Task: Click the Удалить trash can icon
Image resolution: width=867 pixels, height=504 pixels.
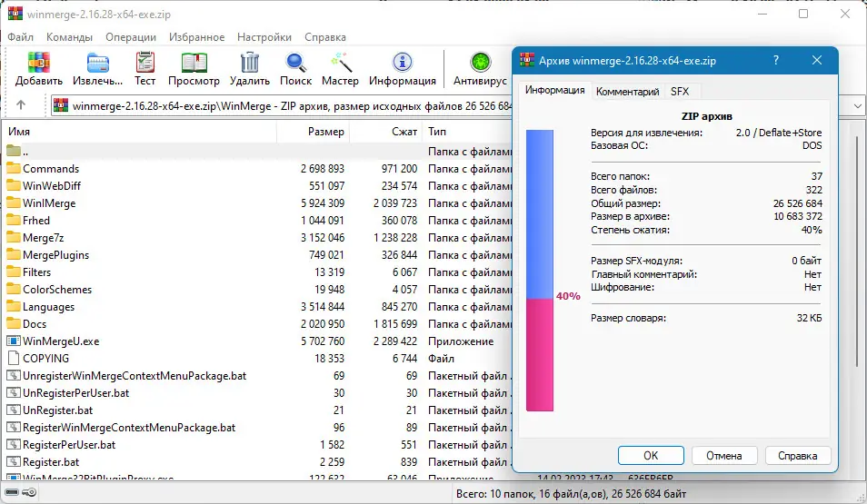Action: click(x=249, y=63)
